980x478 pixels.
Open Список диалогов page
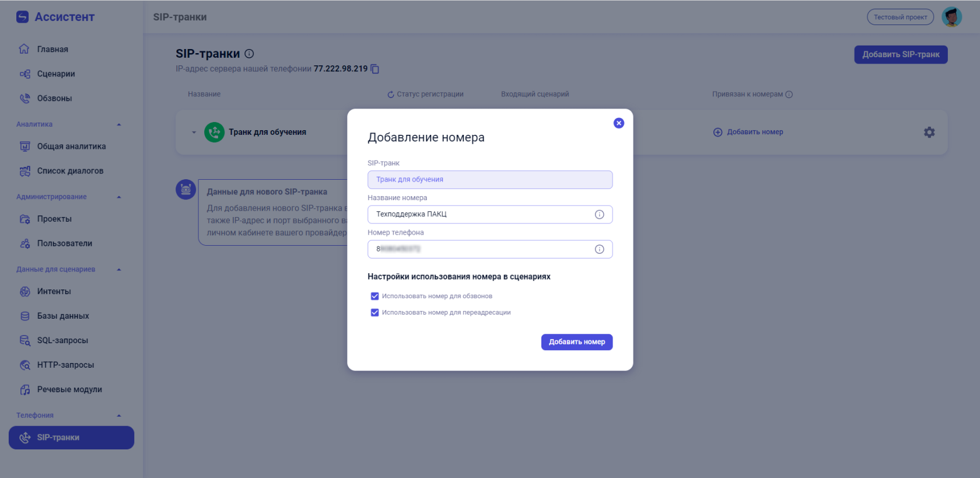coord(71,171)
